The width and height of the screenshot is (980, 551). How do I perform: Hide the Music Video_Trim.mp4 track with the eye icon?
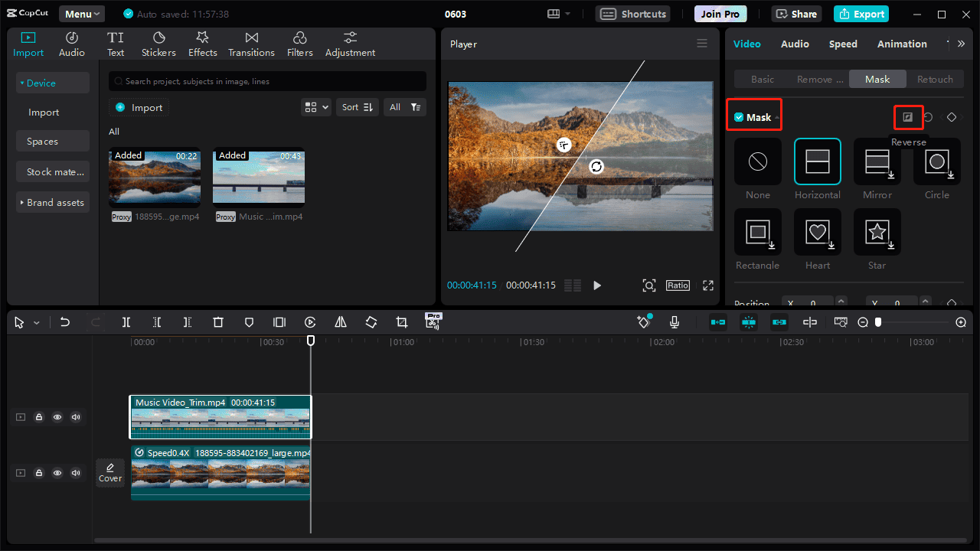57,417
